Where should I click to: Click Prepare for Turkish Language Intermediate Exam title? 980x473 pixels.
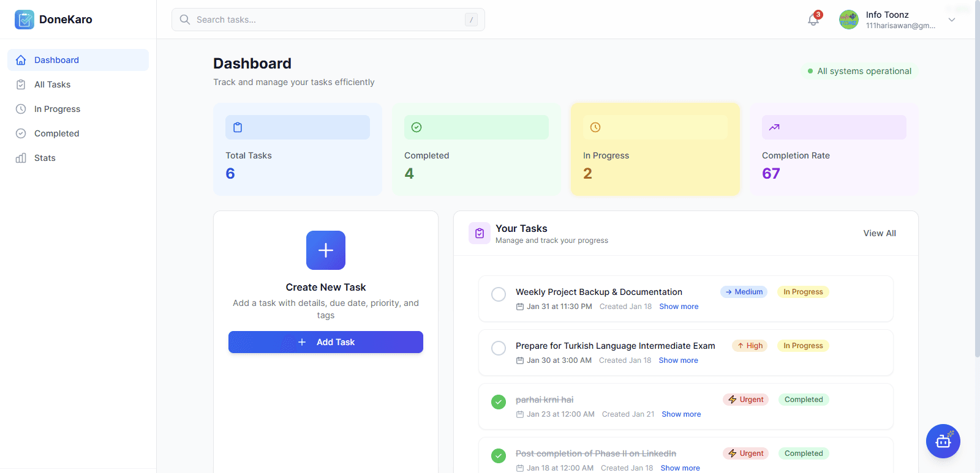(x=616, y=346)
